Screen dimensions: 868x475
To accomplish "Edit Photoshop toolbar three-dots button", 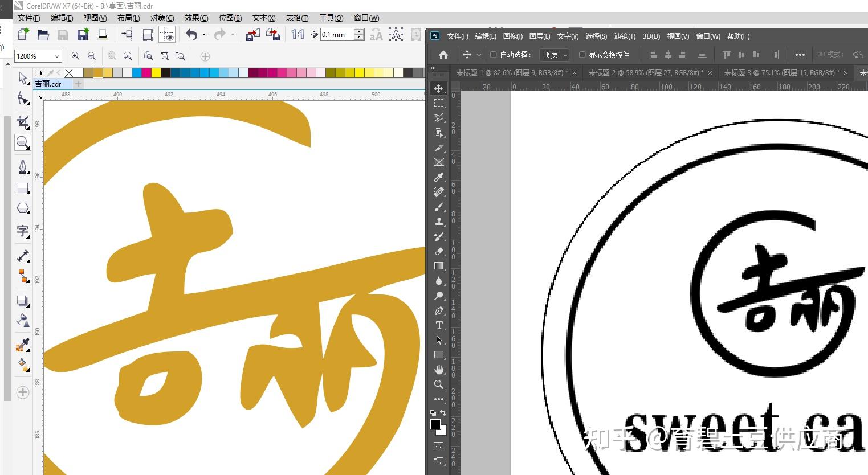I will (439, 399).
